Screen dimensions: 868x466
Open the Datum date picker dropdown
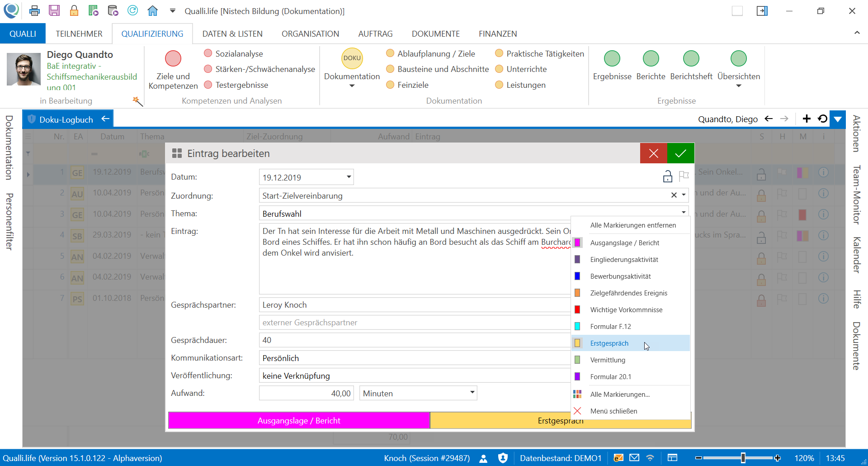click(349, 177)
